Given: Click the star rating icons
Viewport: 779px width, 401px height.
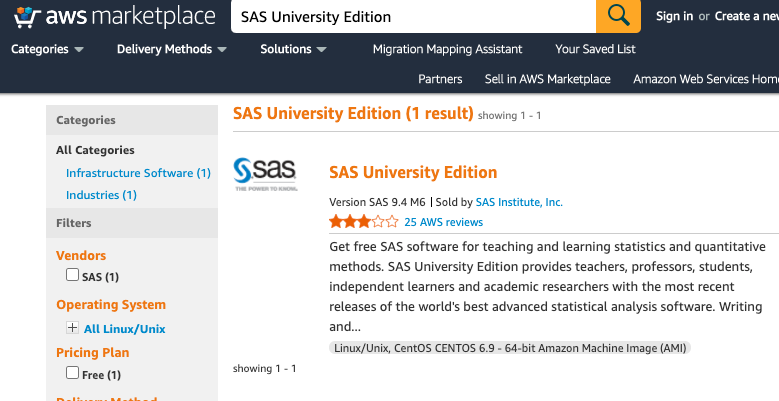Looking at the screenshot, I should tap(364, 222).
